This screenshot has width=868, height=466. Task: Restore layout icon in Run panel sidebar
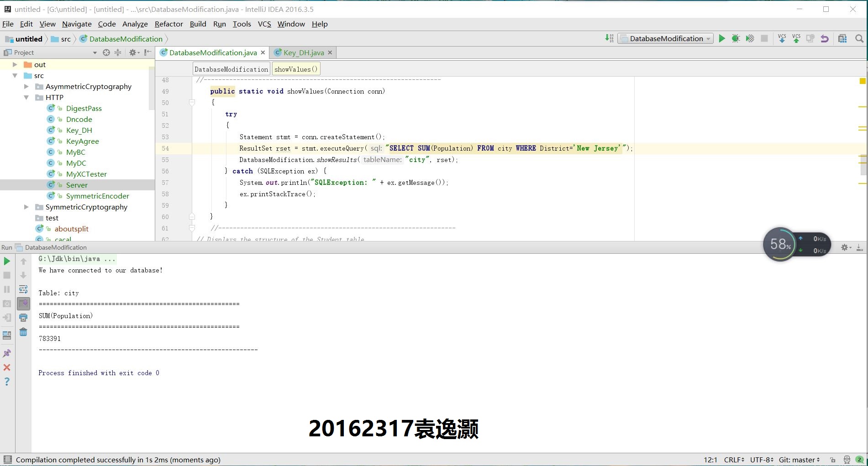(7, 335)
